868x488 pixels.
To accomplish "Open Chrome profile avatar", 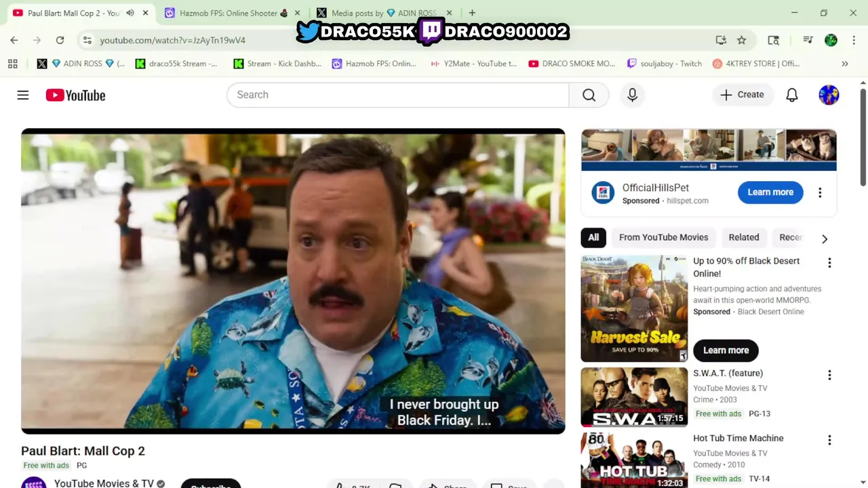I will pos(831,40).
